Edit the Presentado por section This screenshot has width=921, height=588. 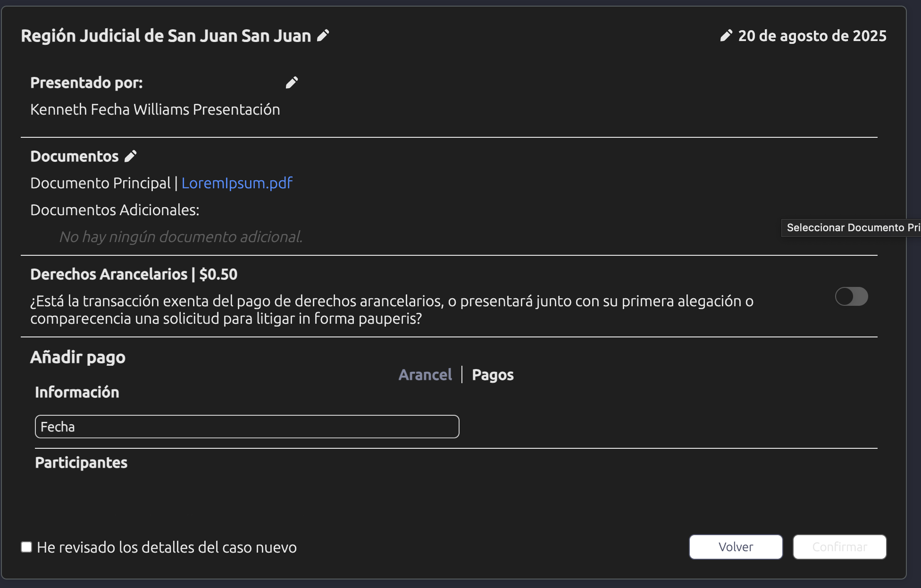tap(292, 83)
